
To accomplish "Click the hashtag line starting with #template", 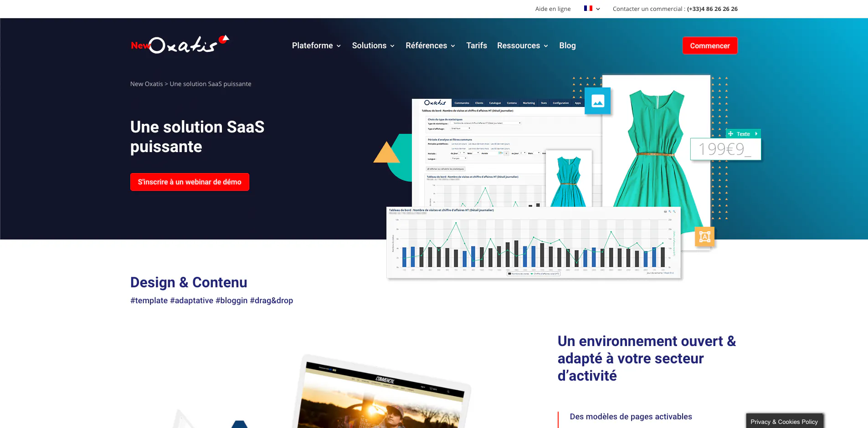I will 211,301.
